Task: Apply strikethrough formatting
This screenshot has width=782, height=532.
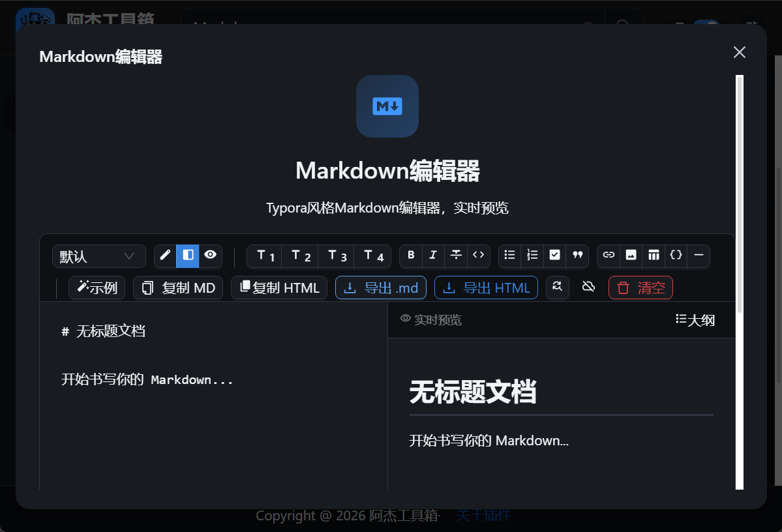Action: (456, 256)
